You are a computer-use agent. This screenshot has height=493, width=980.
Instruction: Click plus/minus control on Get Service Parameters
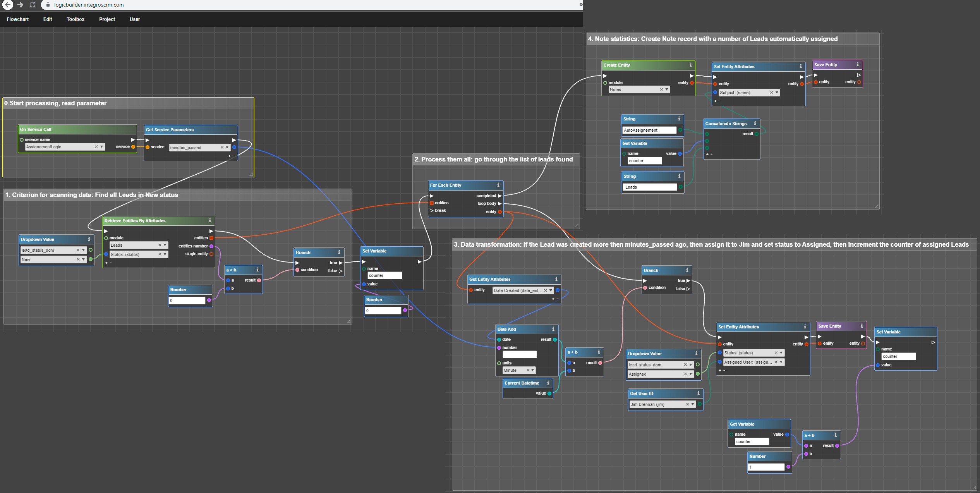tap(232, 156)
